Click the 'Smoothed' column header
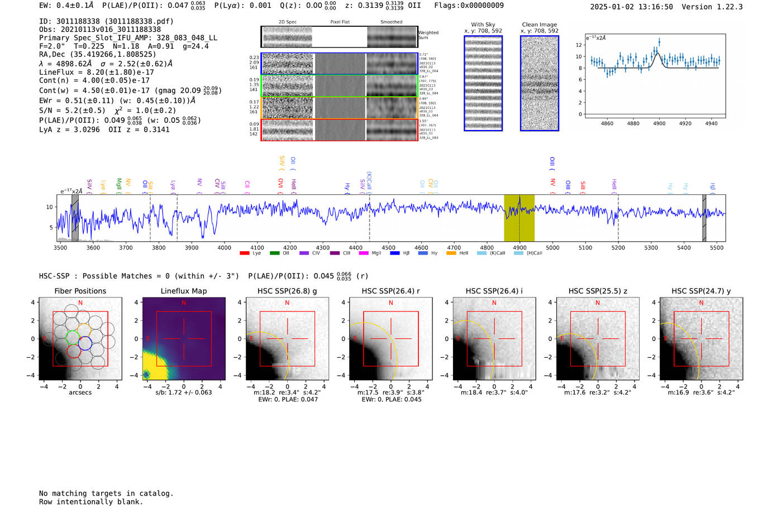Image resolution: width=782 pixels, height=532 pixels. pos(391,22)
